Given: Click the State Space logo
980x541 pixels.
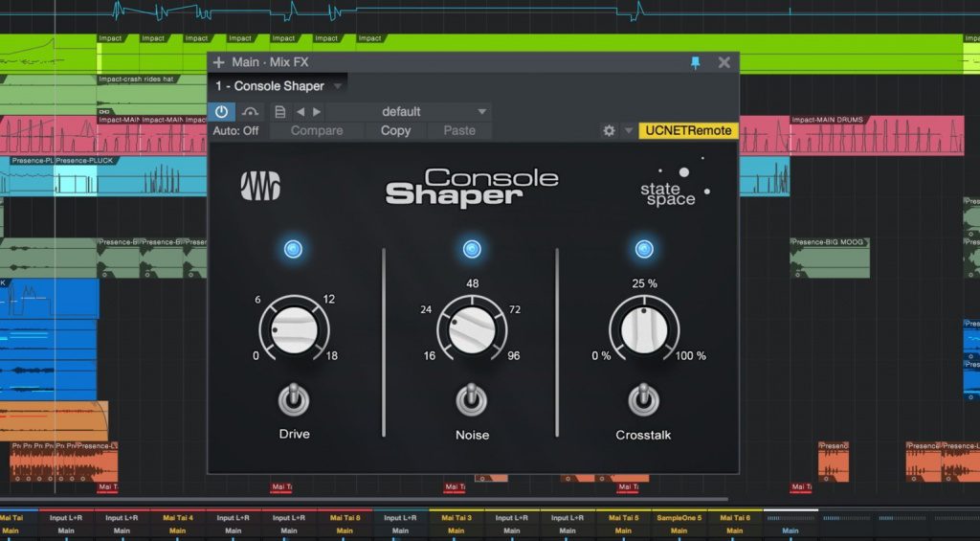Looking at the screenshot, I should (x=675, y=183).
